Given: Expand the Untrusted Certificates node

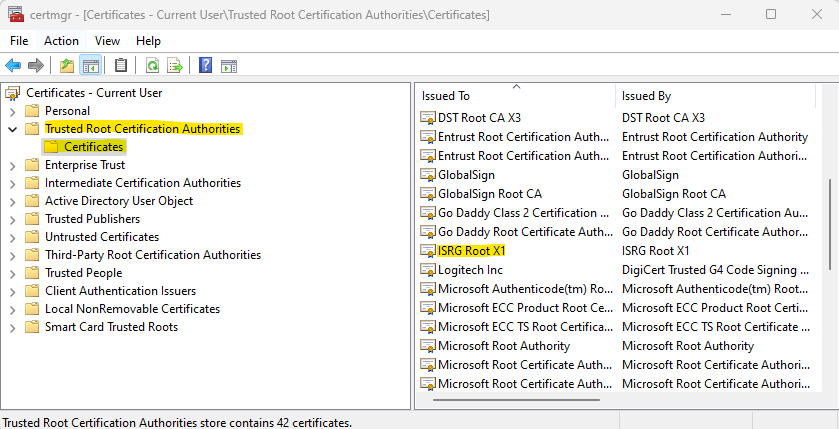Looking at the screenshot, I should [x=12, y=237].
